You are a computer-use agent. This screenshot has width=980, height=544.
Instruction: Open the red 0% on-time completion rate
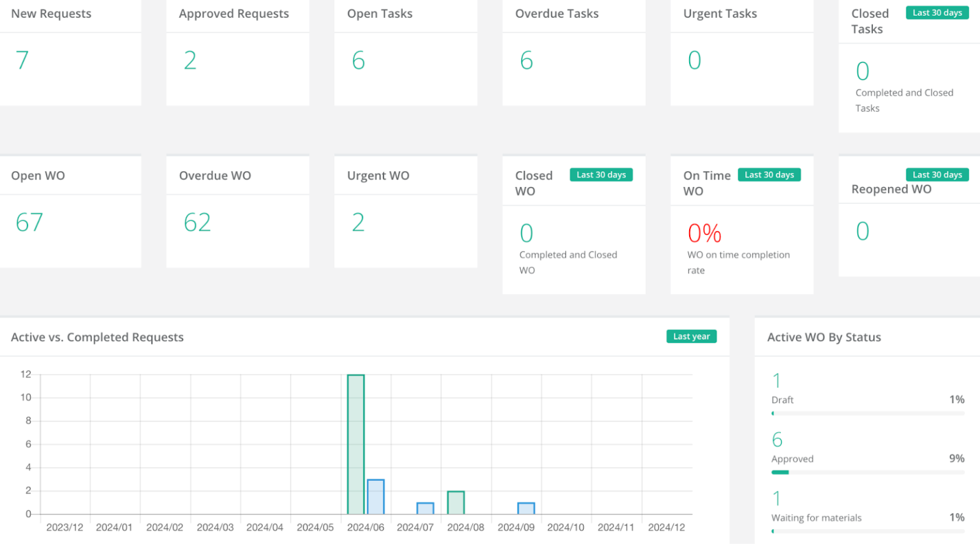tap(704, 233)
